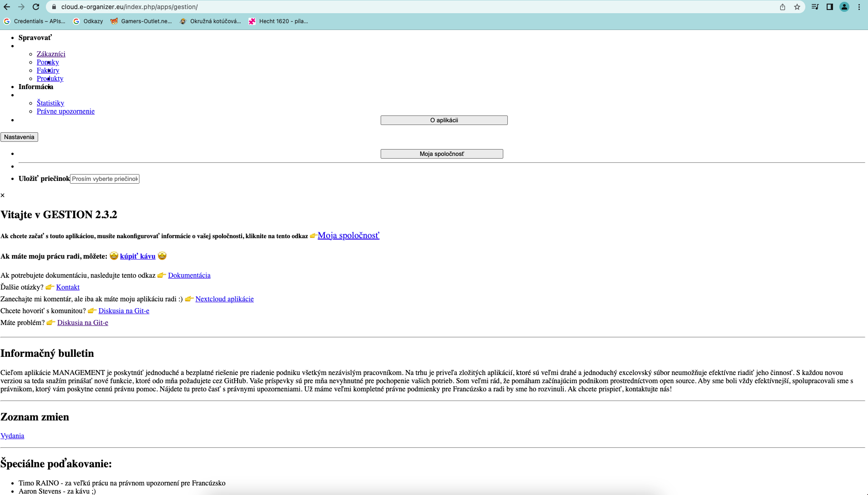This screenshot has width=868, height=495.
Task: Open the browser side panel icon
Action: (x=829, y=7)
